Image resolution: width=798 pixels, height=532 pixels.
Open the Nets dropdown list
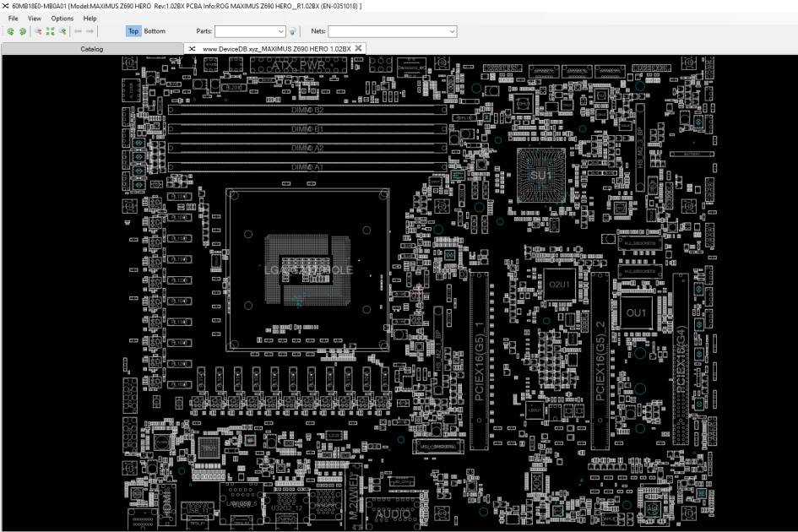[x=452, y=31]
